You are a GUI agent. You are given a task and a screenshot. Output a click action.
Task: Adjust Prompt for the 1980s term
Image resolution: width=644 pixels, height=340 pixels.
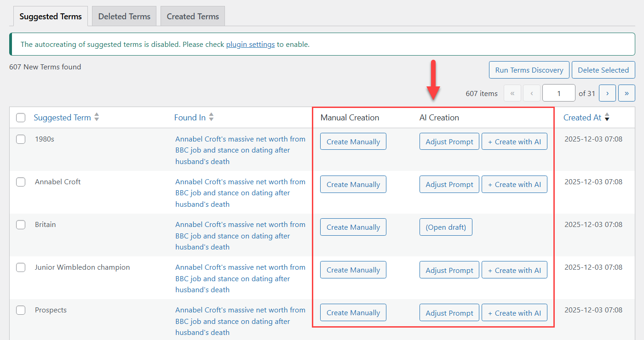[449, 141]
